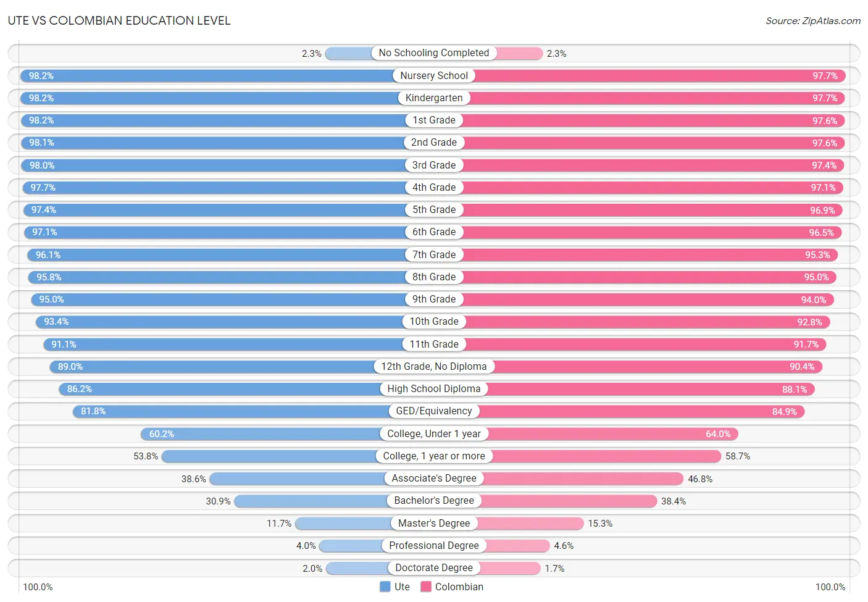Click the chart title Ute vs Colombian

119,20
